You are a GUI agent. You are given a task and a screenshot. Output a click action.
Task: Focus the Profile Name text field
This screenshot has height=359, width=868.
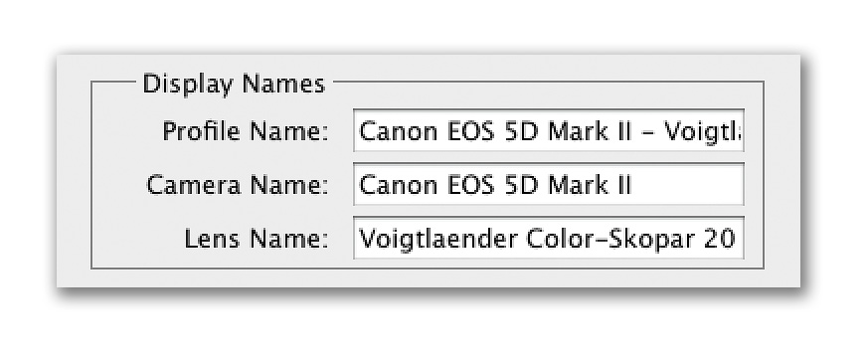pyautogui.click(x=549, y=130)
